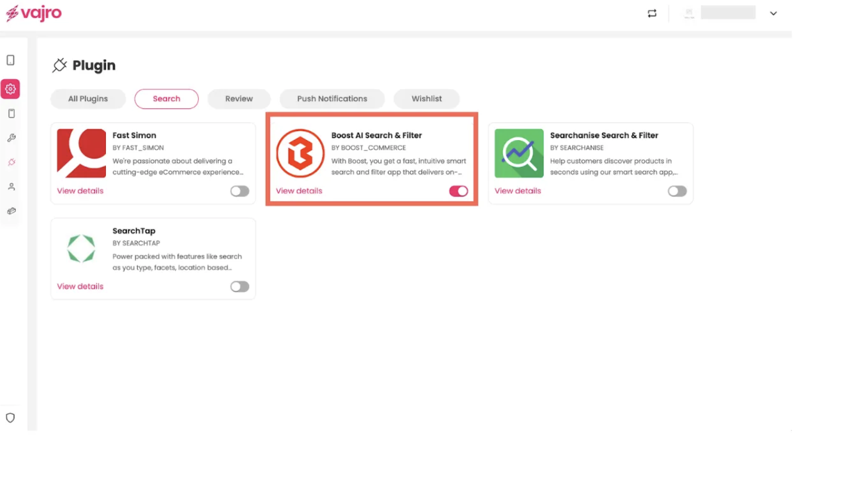Image resolution: width=844 pixels, height=504 pixels.
Task: Switch to the Review tab
Action: (x=239, y=99)
